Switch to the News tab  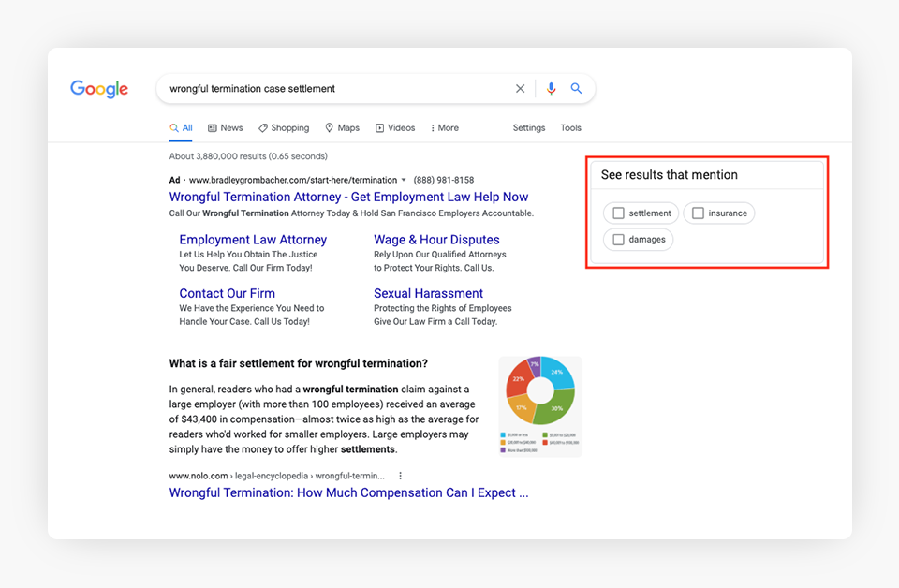225,128
